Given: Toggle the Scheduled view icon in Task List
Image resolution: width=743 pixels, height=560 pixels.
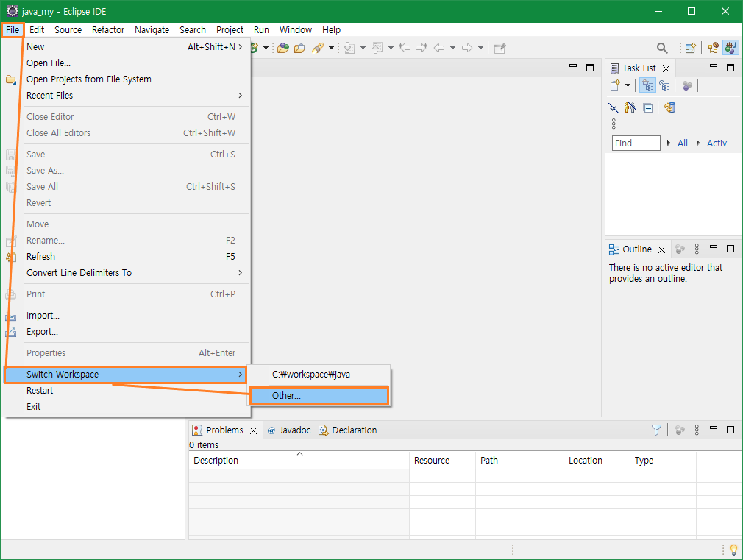Looking at the screenshot, I should 665,86.
